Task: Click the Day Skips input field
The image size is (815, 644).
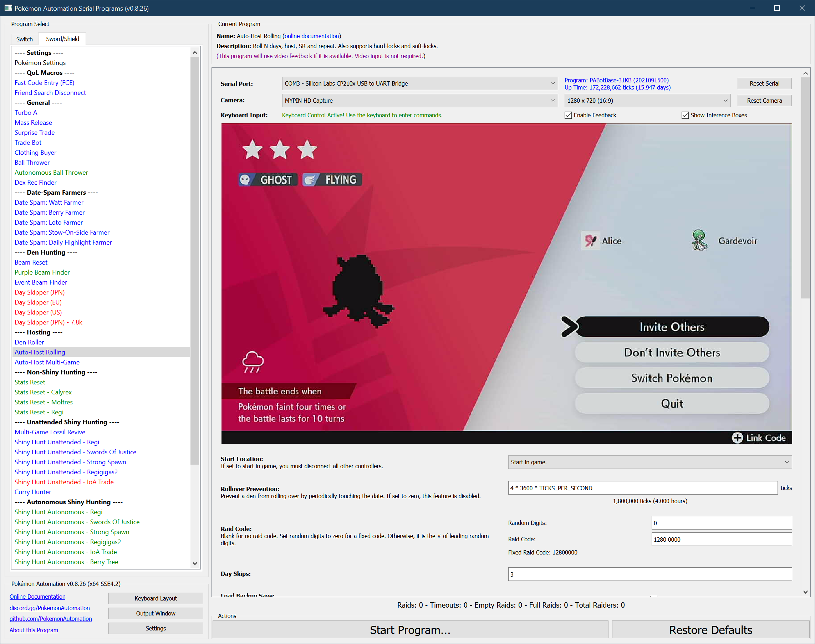Action: click(x=650, y=574)
